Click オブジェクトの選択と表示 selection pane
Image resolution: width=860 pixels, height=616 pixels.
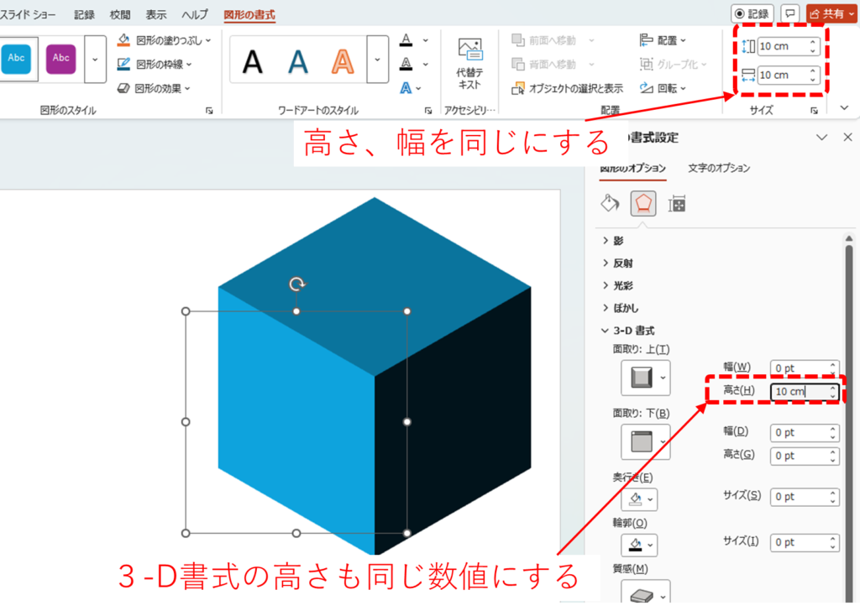569,88
